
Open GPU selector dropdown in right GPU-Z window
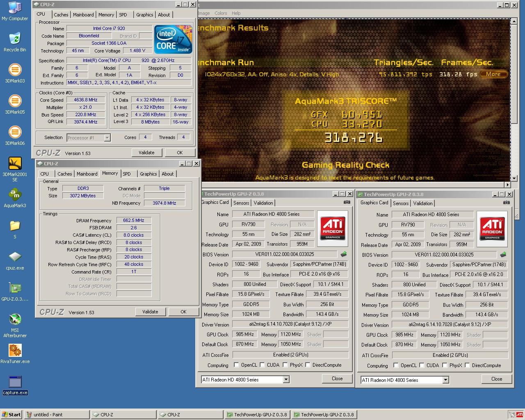445,380
